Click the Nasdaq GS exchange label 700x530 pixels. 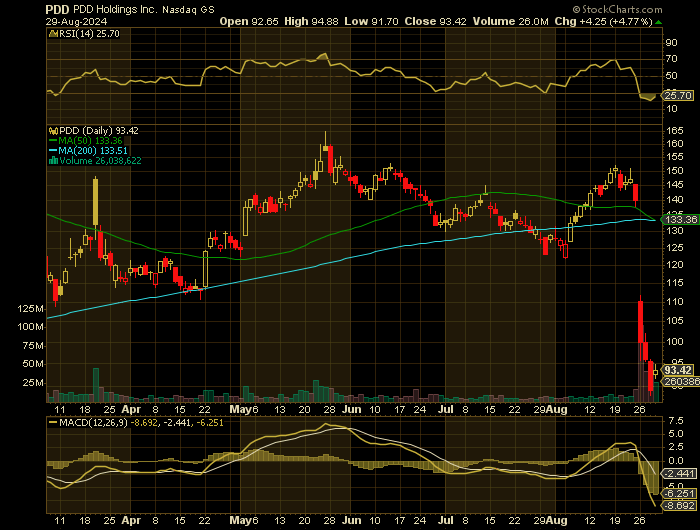pyautogui.click(x=188, y=9)
